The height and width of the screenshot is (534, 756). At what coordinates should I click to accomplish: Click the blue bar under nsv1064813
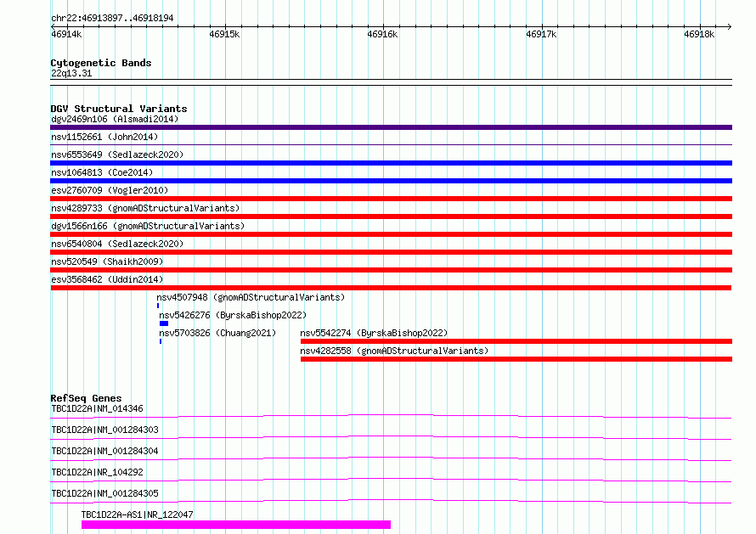391,181
